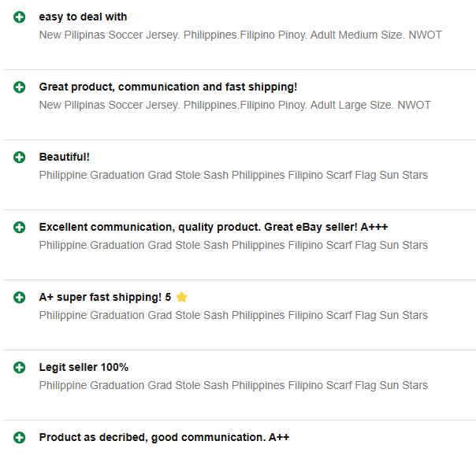Viewport: 476px width, 467px height.
Task: Click the "Legit seller 100%" comment text
Action: coord(84,368)
